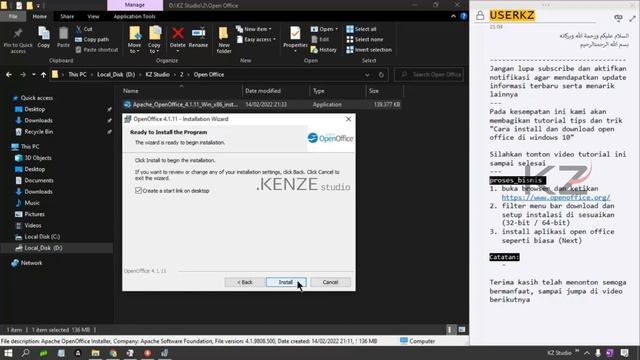Create a New folder from ribbon
The height and width of the screenshot is (360, 640).
(x=224, y=40)
